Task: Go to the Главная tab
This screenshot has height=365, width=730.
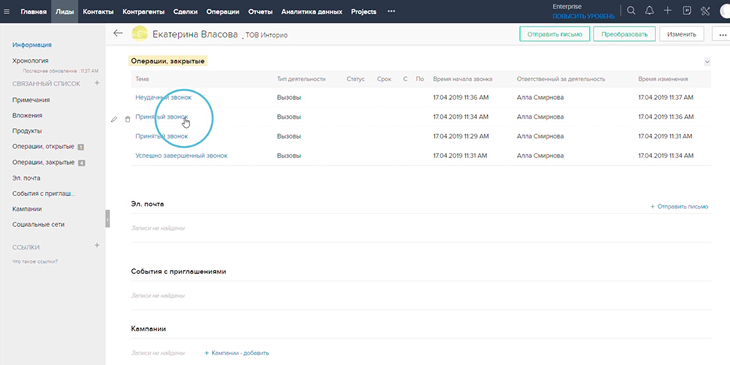Action: tap(34, 12)
